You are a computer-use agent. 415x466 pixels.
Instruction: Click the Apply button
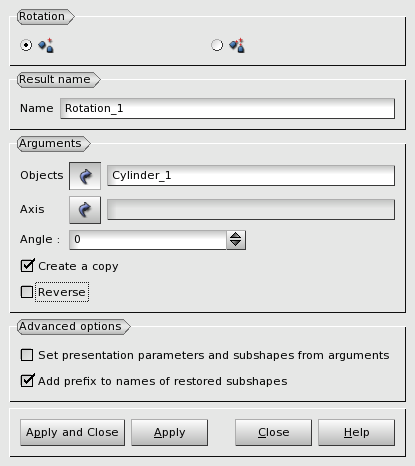(169, 432)
